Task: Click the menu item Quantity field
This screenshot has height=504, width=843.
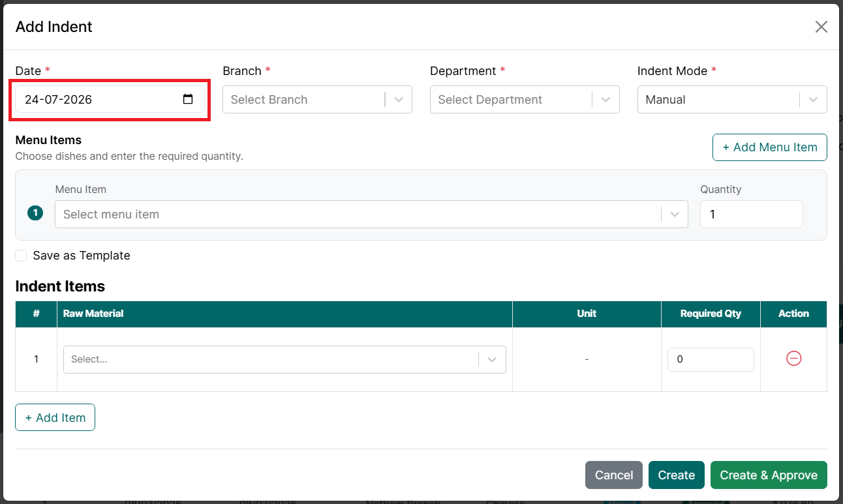Action: tap(752, 215)
